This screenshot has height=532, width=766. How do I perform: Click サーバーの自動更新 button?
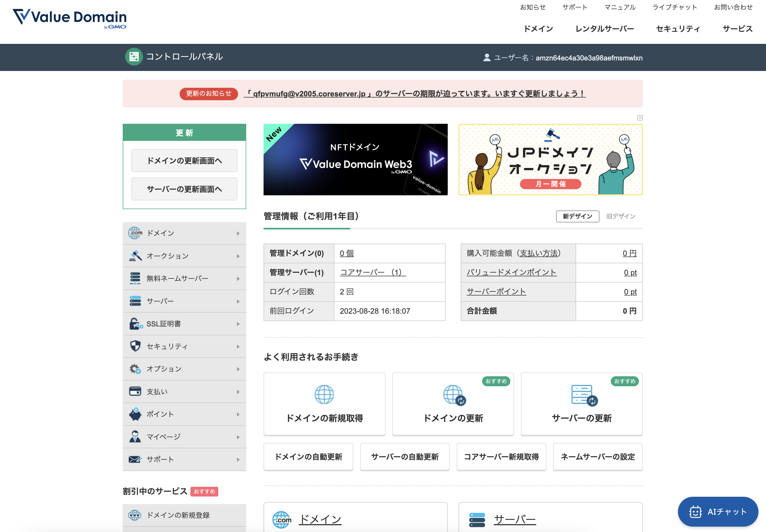[405, 457]
